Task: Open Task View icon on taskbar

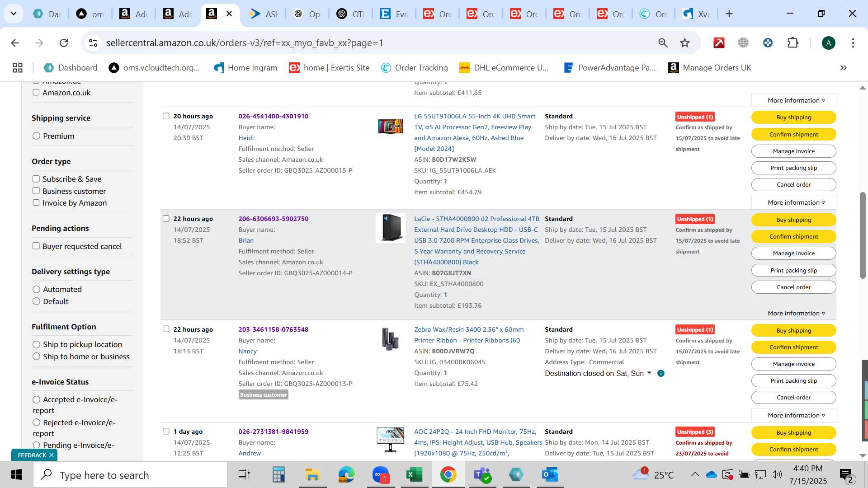Action: tap(244, 475)
